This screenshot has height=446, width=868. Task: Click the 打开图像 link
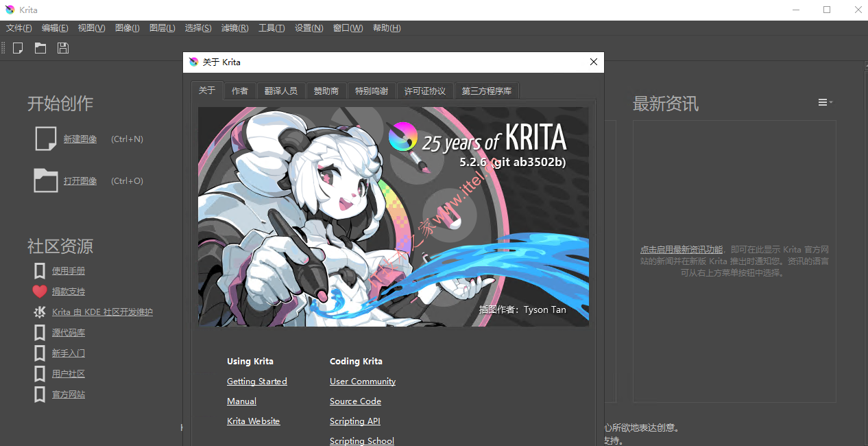[x=80, y=181]
